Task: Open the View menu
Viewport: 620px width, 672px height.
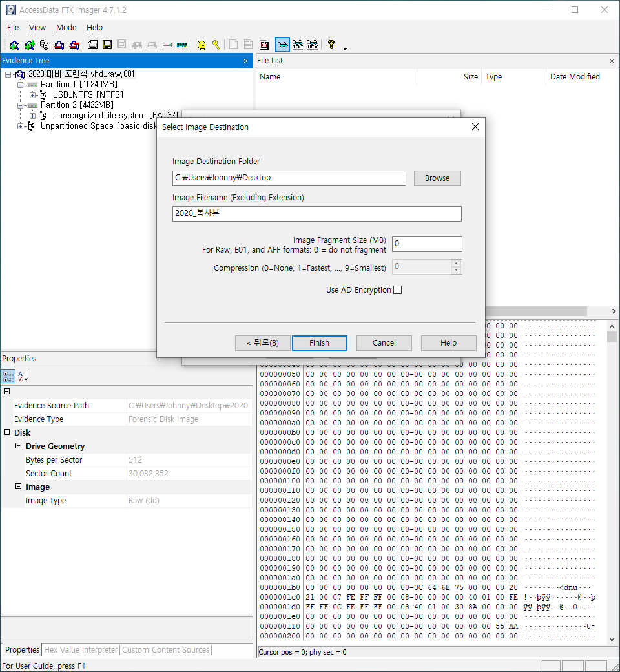Action: coord(37,28)
